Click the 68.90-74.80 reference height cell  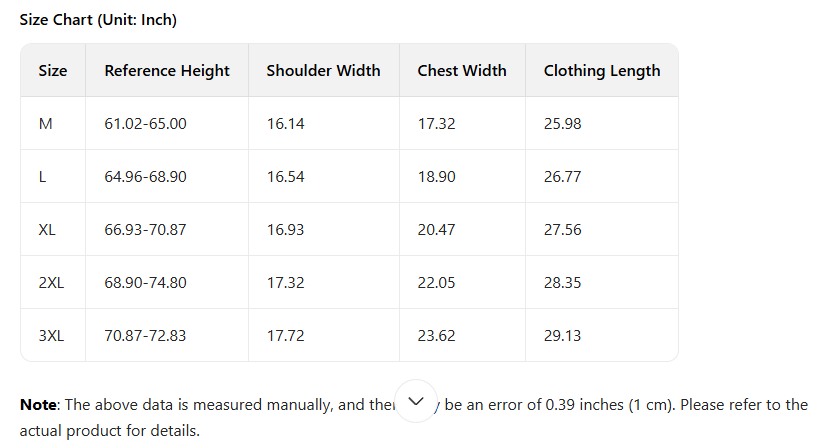point(145,283)
